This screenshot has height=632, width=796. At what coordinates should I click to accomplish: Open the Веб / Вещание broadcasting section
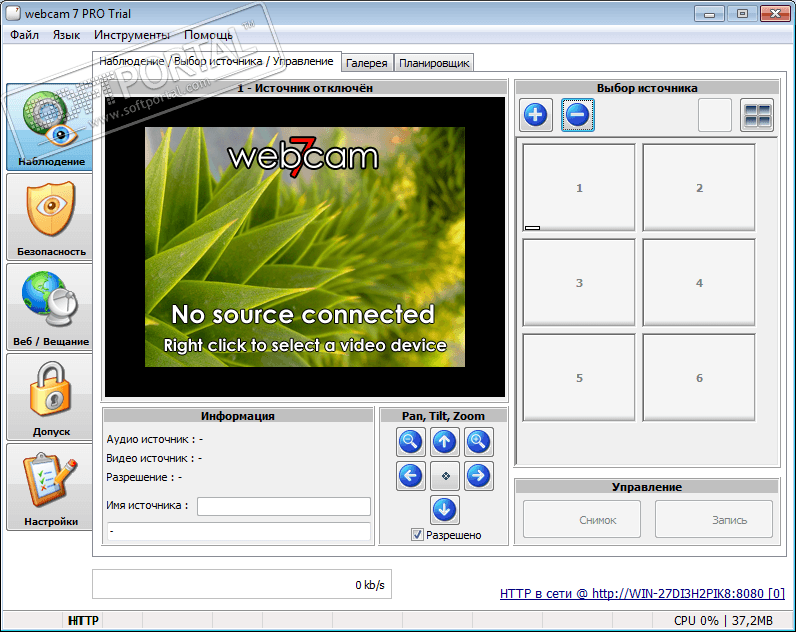point(50,307)
